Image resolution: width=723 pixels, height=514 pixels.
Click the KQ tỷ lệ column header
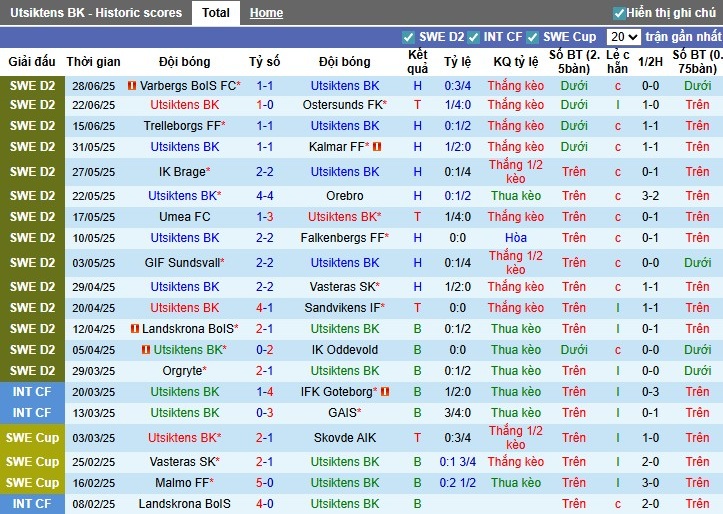[x=516, y=62]
